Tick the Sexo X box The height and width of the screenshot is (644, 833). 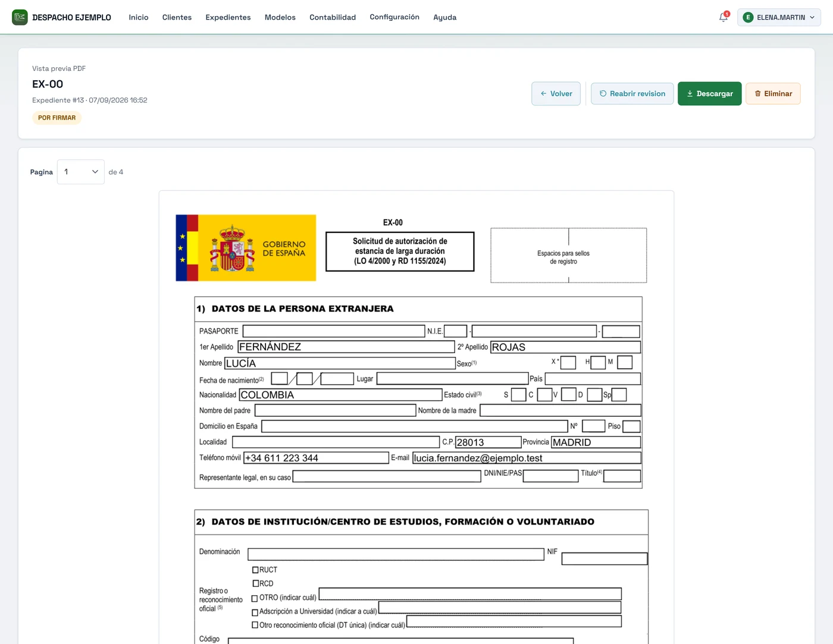568,362
